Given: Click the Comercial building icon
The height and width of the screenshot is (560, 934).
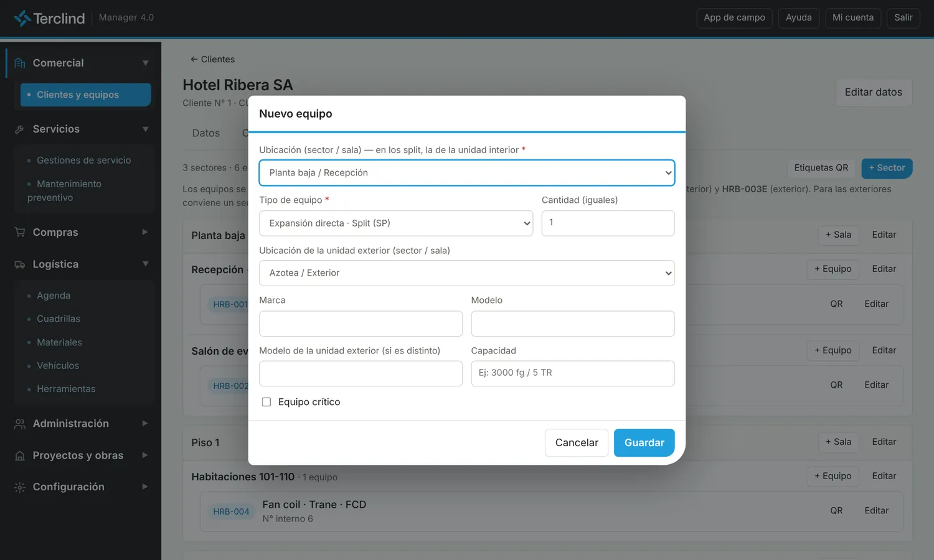Looking at the screenshot, I should coord(20,63).
